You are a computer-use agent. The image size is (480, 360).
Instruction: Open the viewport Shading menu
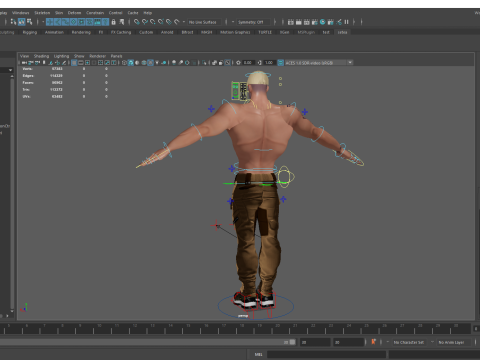click(41, 56)
